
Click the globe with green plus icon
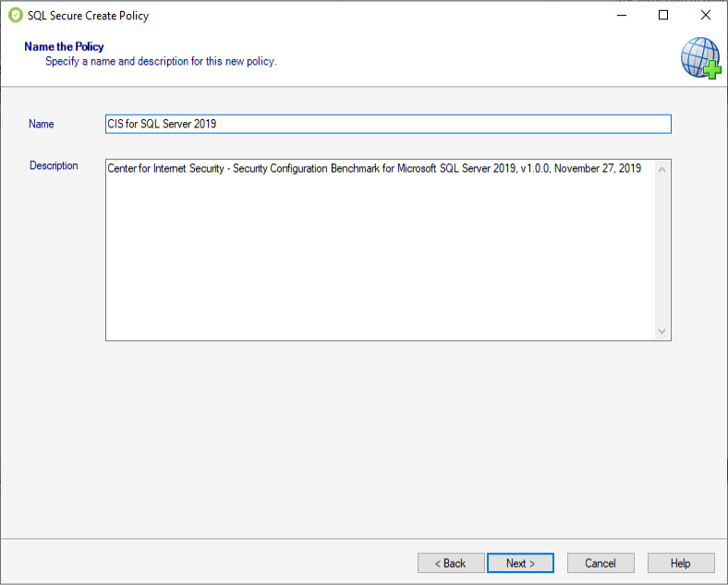699,57
